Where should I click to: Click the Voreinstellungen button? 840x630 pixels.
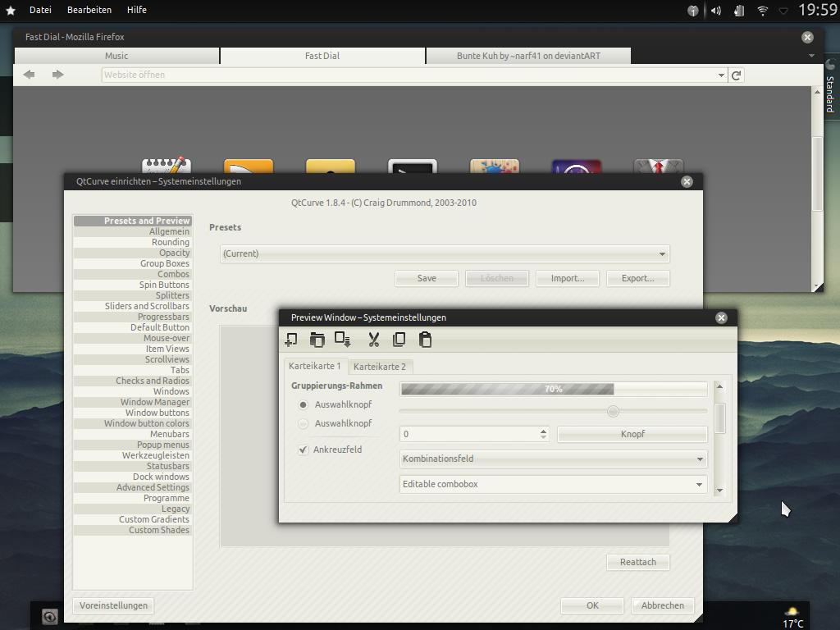point(113,606)
